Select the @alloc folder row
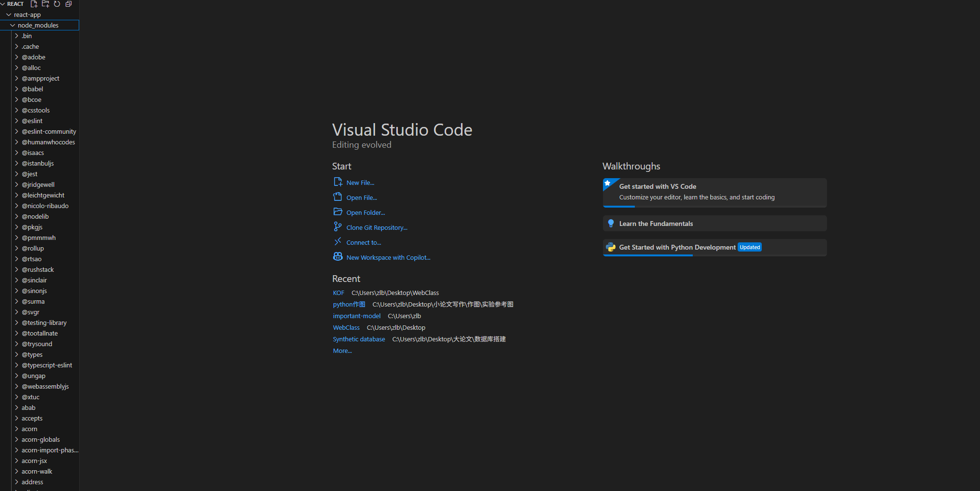This screenshot has width=980, height=491. coord(40,68)
